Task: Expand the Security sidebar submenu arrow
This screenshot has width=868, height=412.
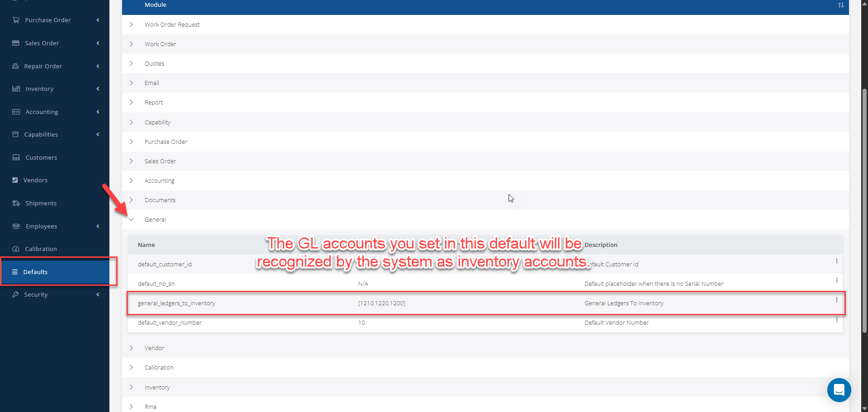Action: click(x=98, y=294)
